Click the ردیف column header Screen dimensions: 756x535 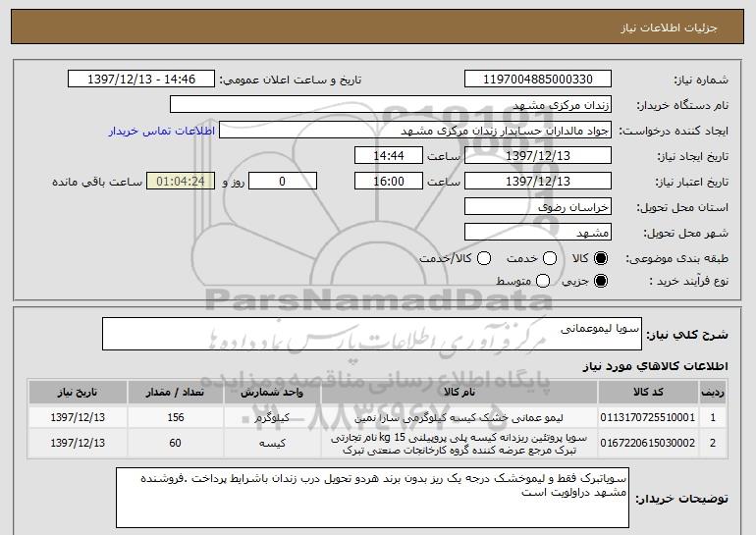pyautogui.click(x=713, y=393)
